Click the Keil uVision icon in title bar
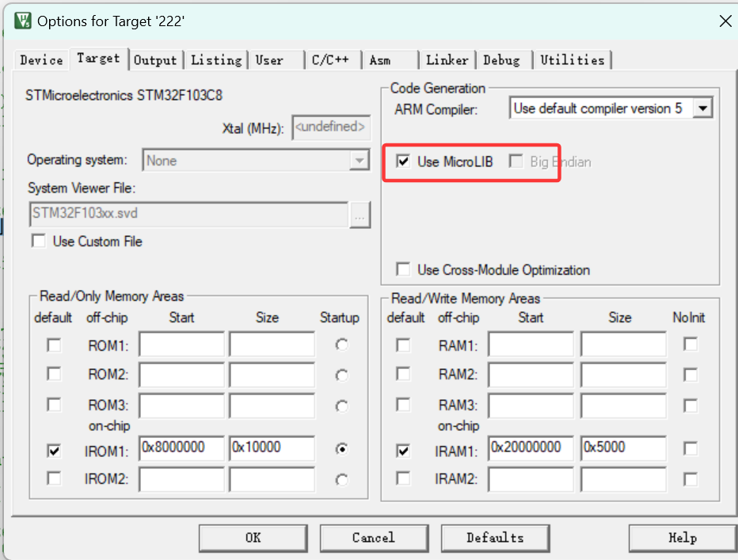 click(x=22, y=21)
